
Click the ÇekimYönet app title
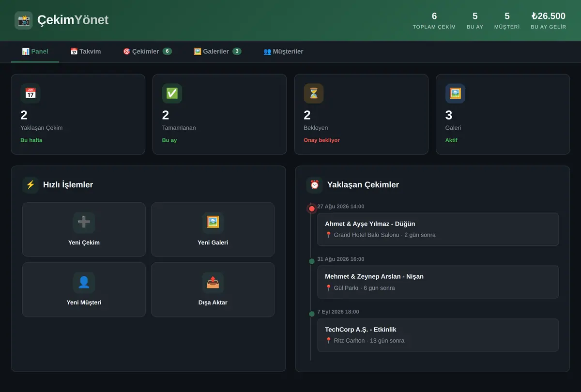click(x=73, y=20)
